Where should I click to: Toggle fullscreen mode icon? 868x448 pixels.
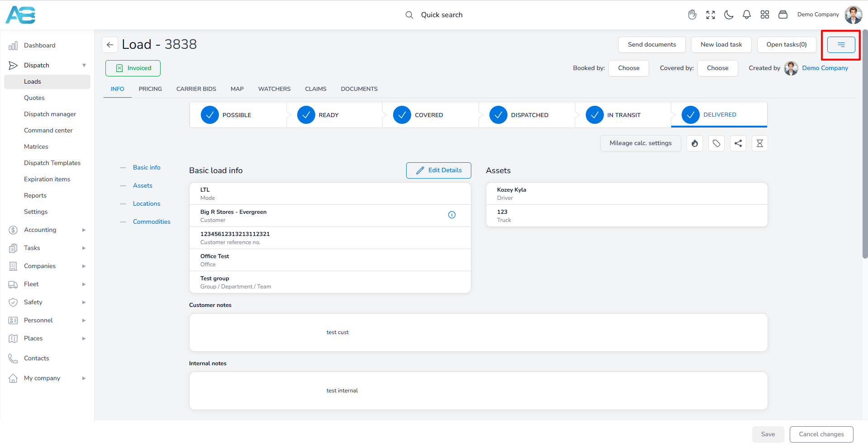[710, 15]
